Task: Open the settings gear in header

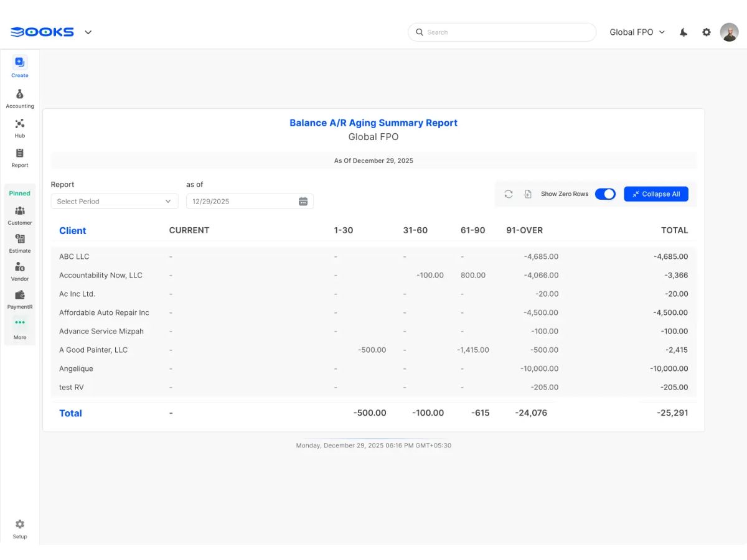Action: [x=707, y=32]
